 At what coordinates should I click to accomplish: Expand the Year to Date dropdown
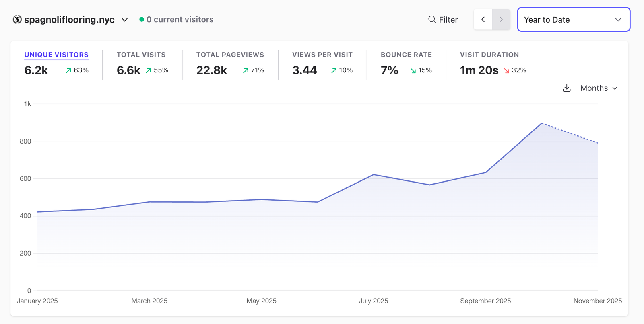pos(573,19)
